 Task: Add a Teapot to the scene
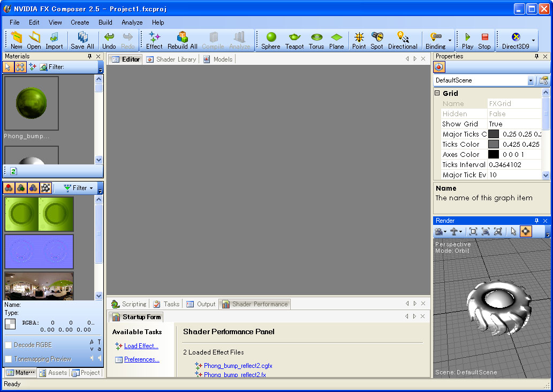(x=294, y=41)
